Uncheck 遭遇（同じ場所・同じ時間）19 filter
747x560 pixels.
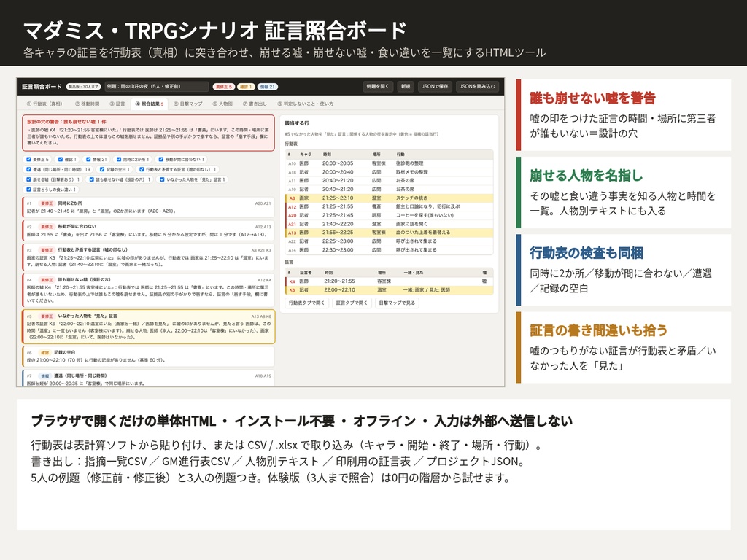(28, 169)
